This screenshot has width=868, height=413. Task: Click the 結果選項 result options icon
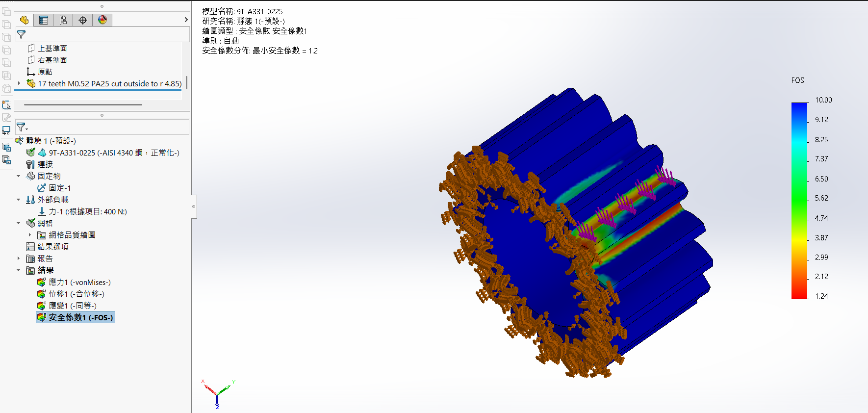click(30, 247)
